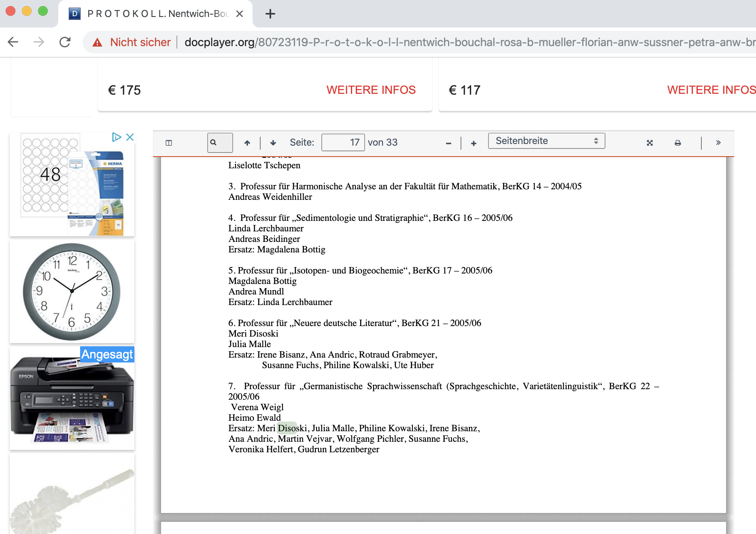Open the Epson printer ad thumbnail
The image size is (756, 534).
(x=72, y=398)
